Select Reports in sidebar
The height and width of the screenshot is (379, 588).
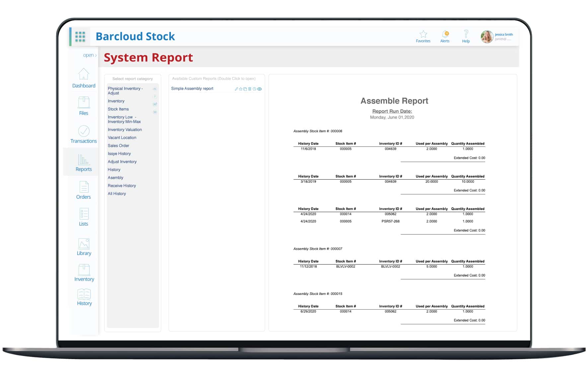[84, 163]
